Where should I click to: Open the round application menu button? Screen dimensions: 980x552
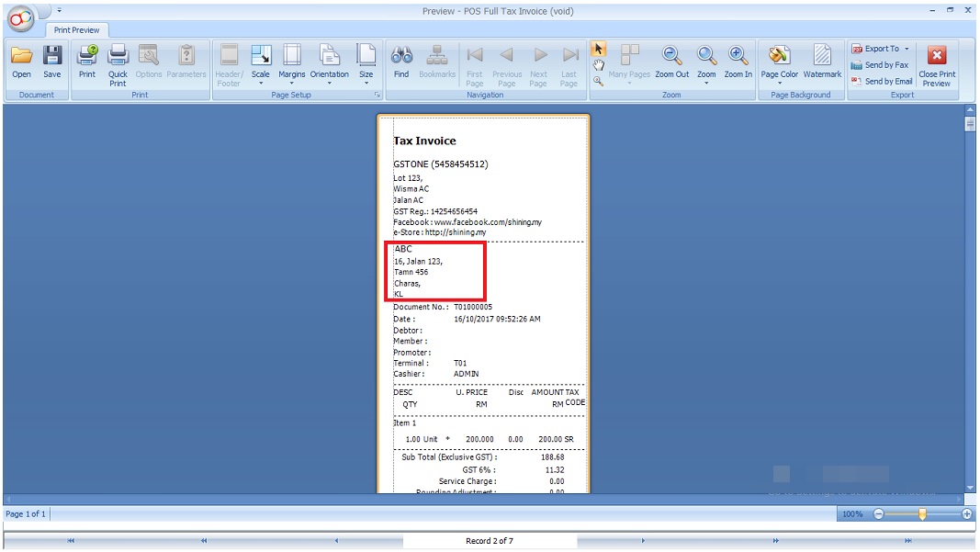pyautogui.click(x=20, y=15)
